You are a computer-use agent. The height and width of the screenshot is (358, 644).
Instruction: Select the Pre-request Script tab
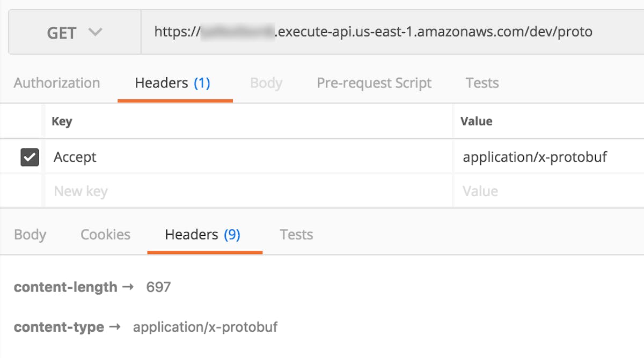tap(374, 83)
